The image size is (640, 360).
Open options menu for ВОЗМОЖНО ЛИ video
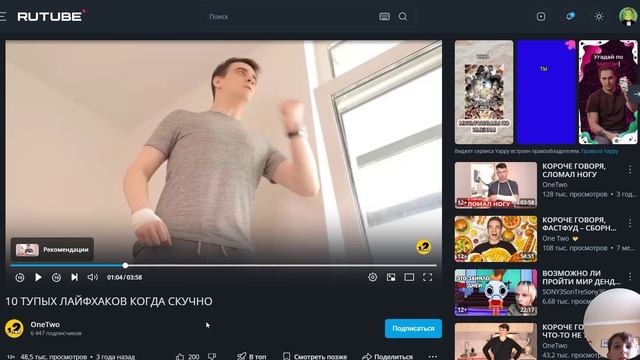point(630,277)
